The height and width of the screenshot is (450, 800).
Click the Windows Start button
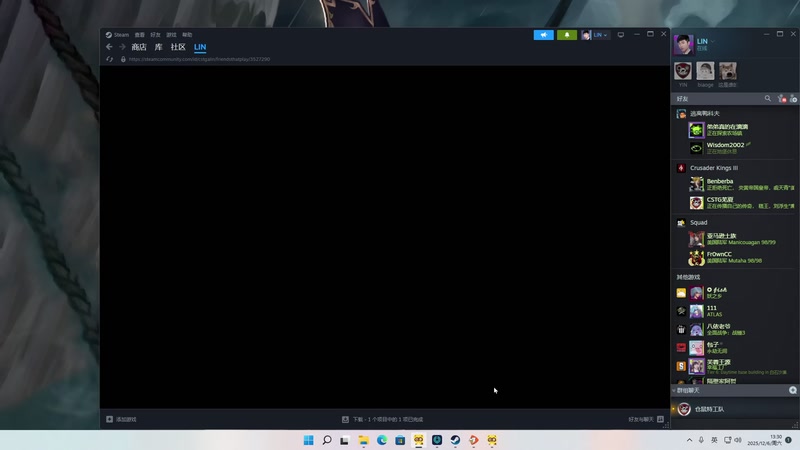[x=308, y=440]
